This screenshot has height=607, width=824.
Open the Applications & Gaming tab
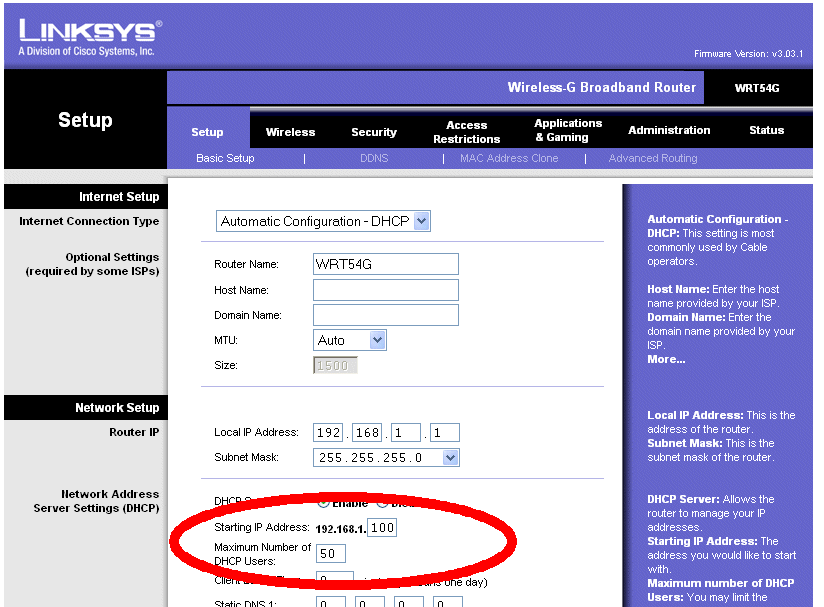coord(568,130)
